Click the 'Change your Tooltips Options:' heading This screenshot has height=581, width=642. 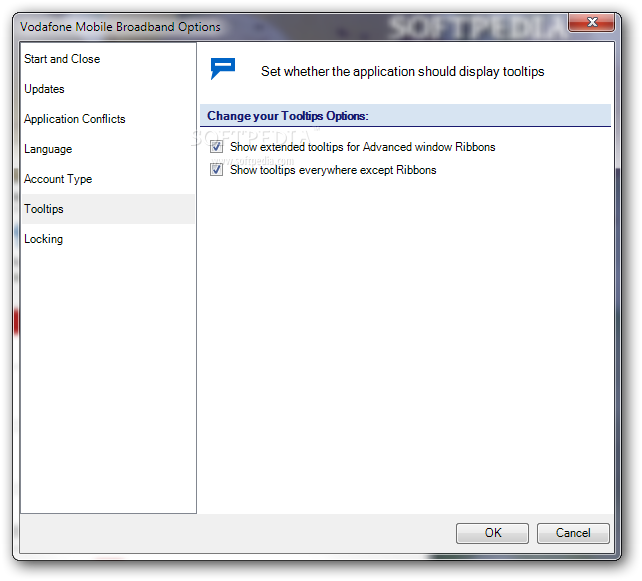(288, 116)
